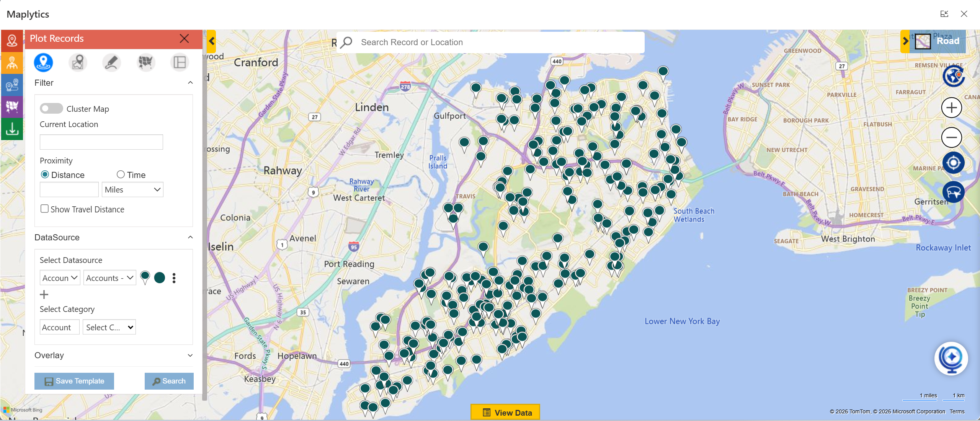This screenshot has width=980, height=421.
Task: Collapse the Filter section
Action: [190, 83]
